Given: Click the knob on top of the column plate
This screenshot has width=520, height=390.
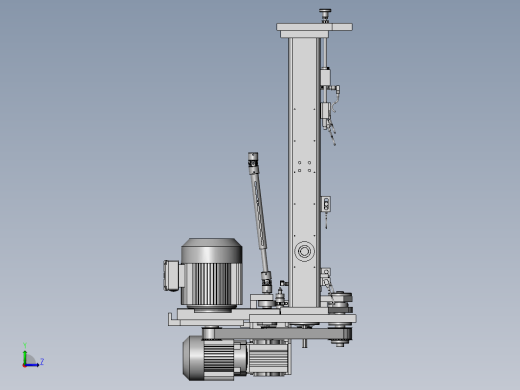Looking at the screenshot, I should (x=325, y=15).
